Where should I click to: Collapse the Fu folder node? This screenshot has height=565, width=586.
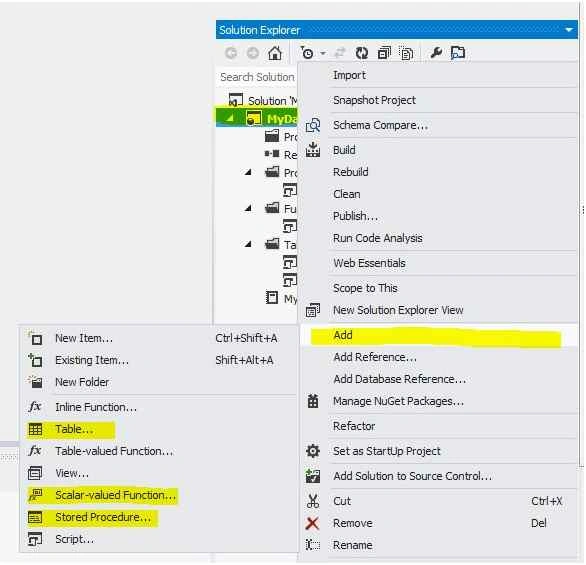click(248, 209)
